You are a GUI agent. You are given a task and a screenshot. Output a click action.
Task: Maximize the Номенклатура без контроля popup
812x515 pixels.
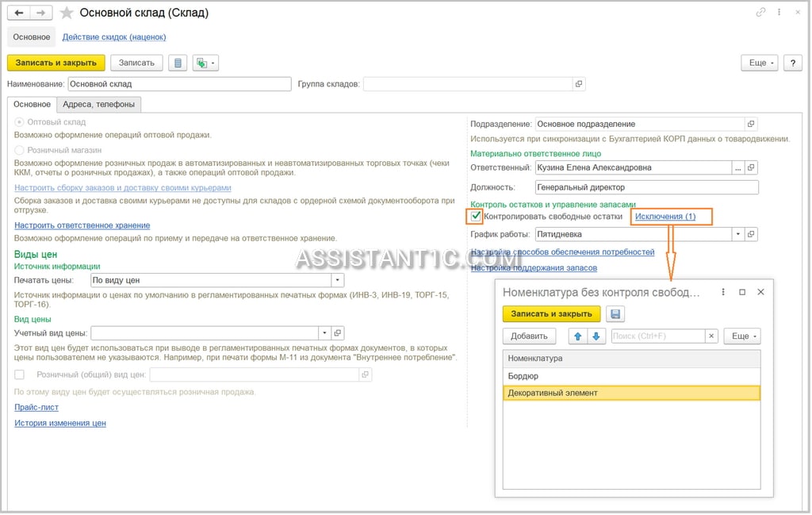click(x=742, y=292)
